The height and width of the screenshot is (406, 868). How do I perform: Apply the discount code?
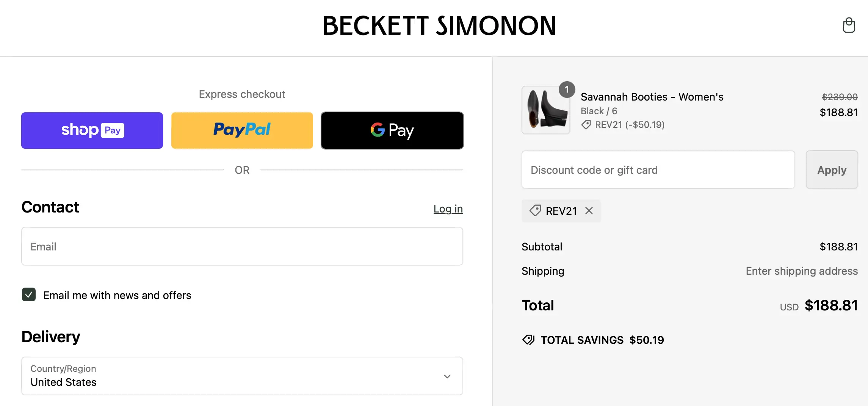(x=832, y=170)
